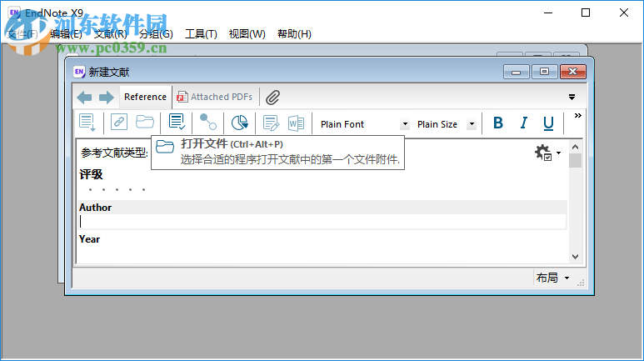Click the document with checkmark icon
This screenshot has width=644, height=361.
[x=177, y=122]
